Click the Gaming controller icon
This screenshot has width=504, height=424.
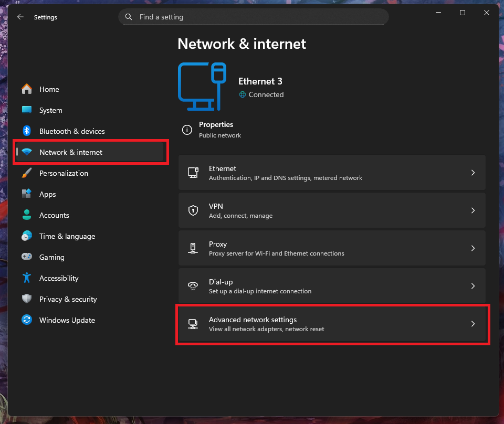[27, 257]
